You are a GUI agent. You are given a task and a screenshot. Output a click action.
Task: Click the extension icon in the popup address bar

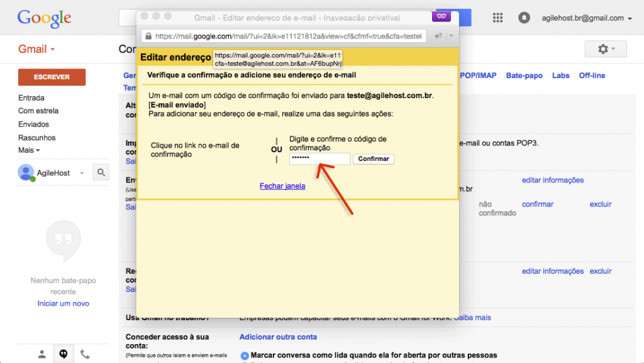438,36
